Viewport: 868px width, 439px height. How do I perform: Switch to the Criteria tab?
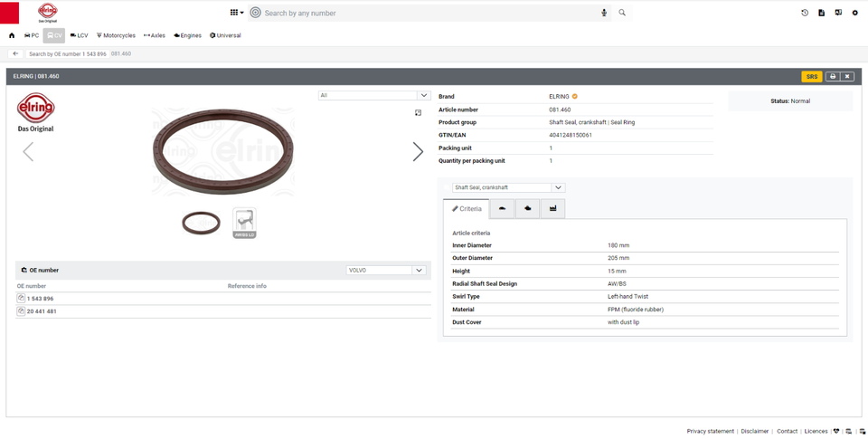tap(467, 209)
